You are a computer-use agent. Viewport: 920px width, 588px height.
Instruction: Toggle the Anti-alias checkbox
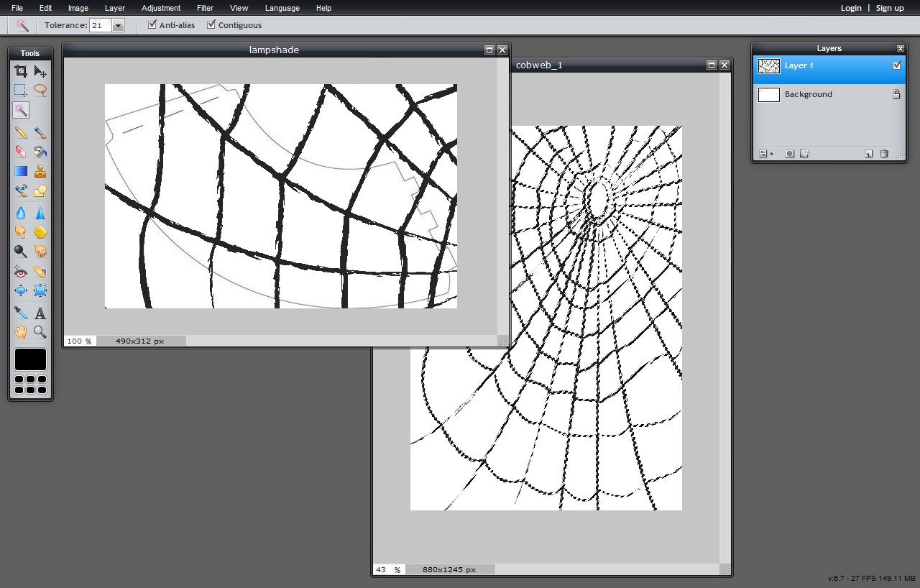pos(152,24)
